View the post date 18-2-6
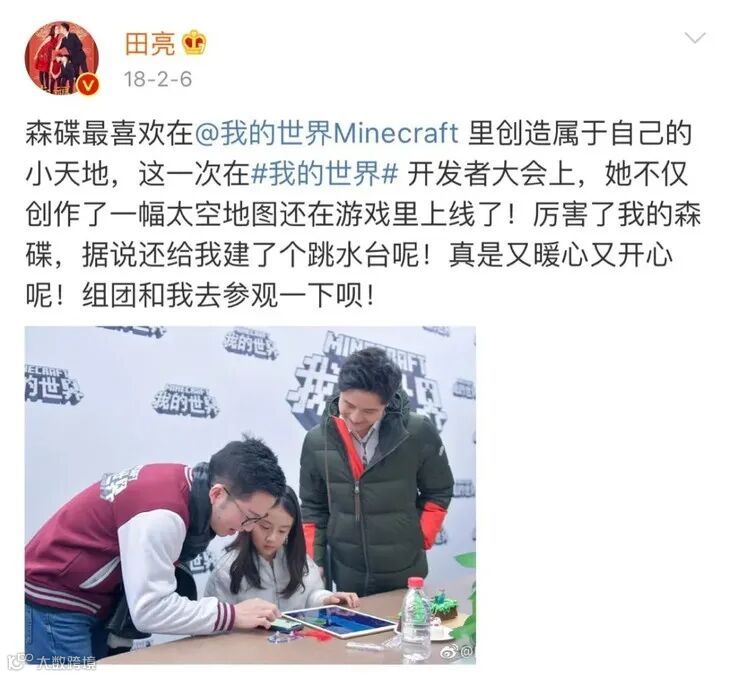The width and height of the screenshot is (730, 677). click(158, 80)
